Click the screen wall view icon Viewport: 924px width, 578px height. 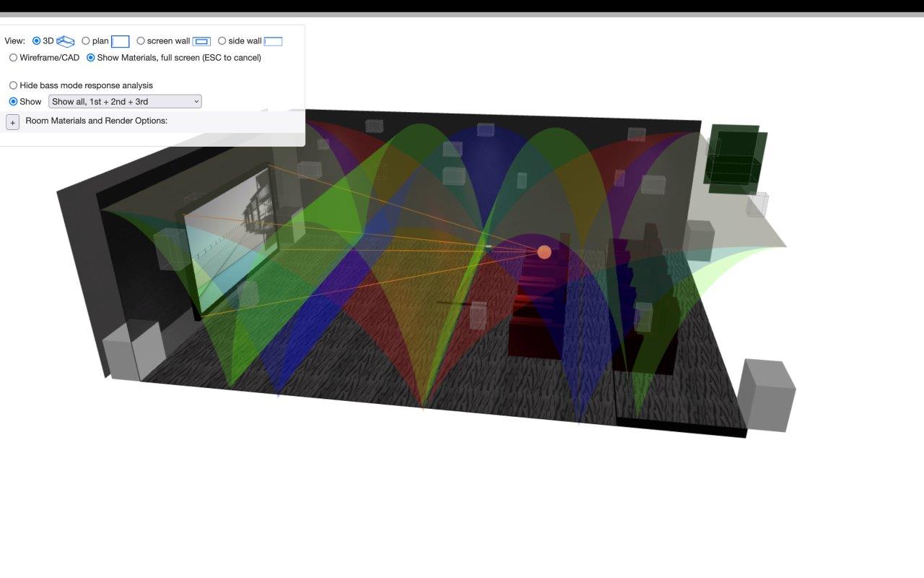click(201, 42)
